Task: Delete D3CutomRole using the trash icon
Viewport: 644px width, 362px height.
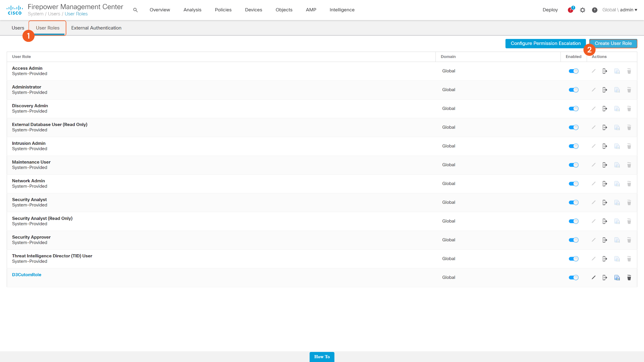Action: tap(629, 277)
